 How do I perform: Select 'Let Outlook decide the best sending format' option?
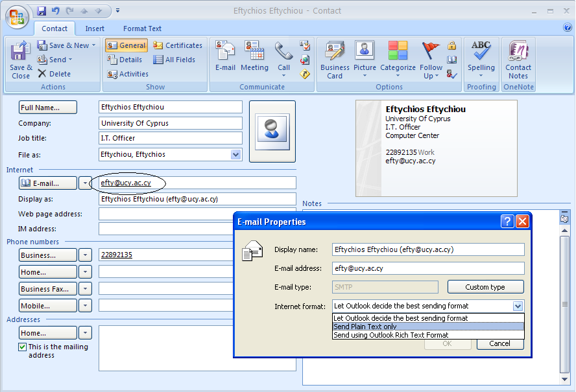click(x=428, y=318)
